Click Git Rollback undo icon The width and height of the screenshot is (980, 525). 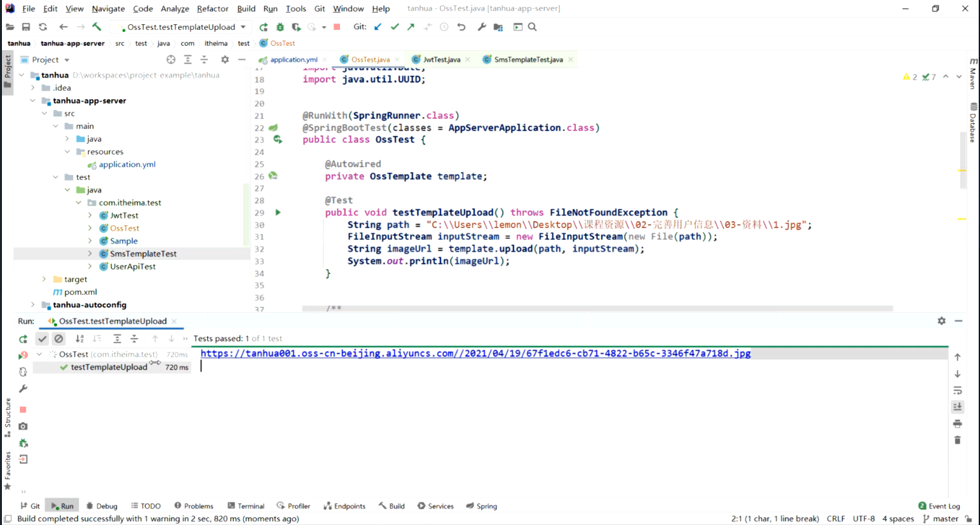[x=461, y=27]
